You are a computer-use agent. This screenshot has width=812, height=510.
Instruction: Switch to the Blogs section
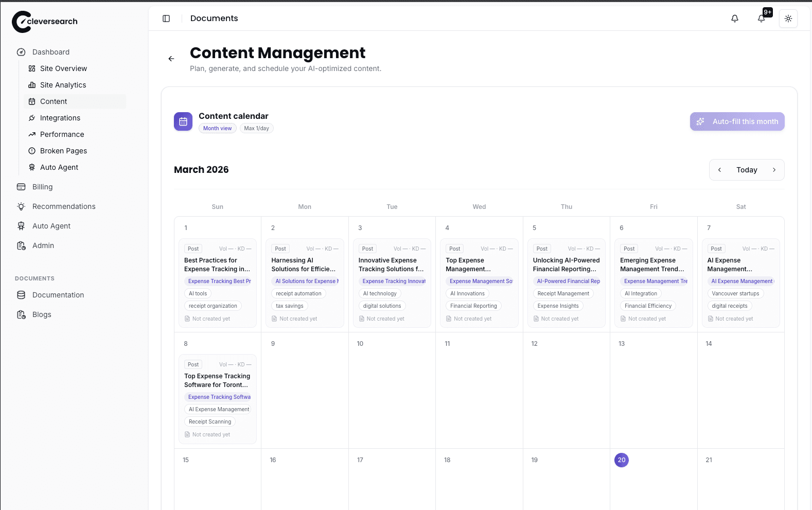click(x=41, y=314)
